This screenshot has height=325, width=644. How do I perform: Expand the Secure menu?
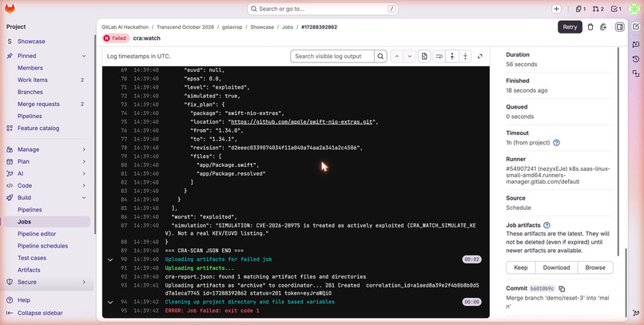(84, 282)
